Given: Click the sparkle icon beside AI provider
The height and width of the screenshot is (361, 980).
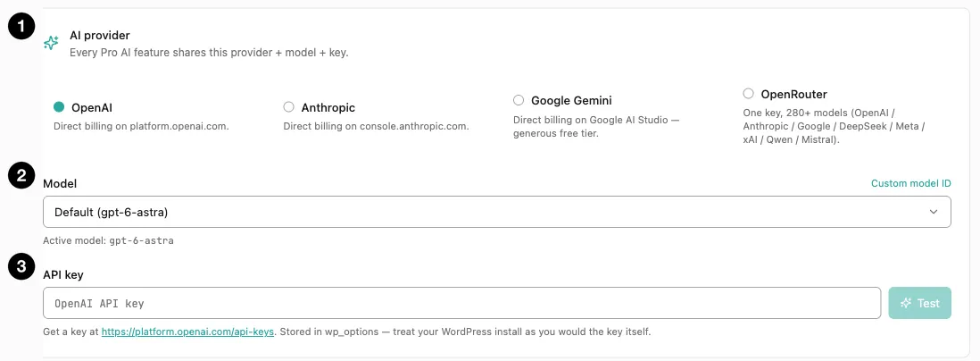Looking at the screenshot, I should pyautogui.click(x=51, y=43).
